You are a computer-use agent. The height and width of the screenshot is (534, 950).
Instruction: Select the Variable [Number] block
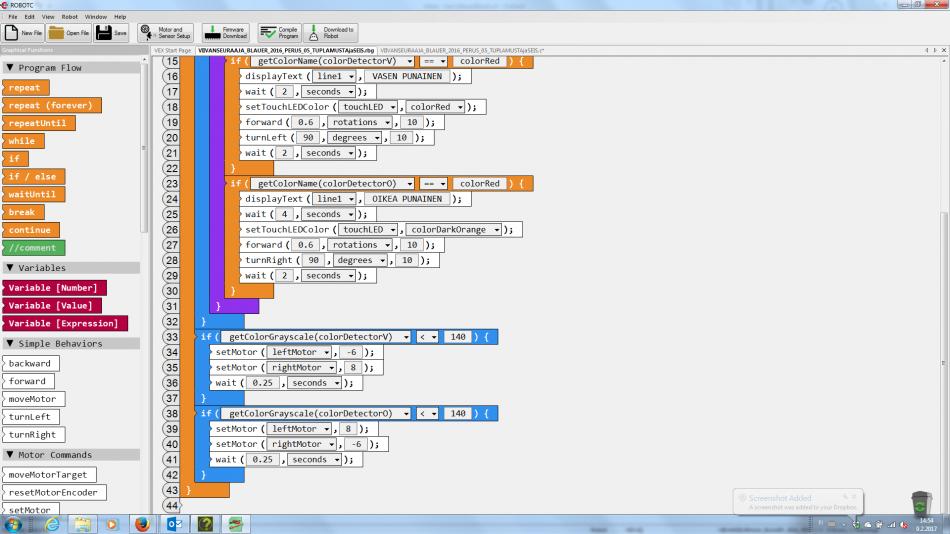click(54, 288)
